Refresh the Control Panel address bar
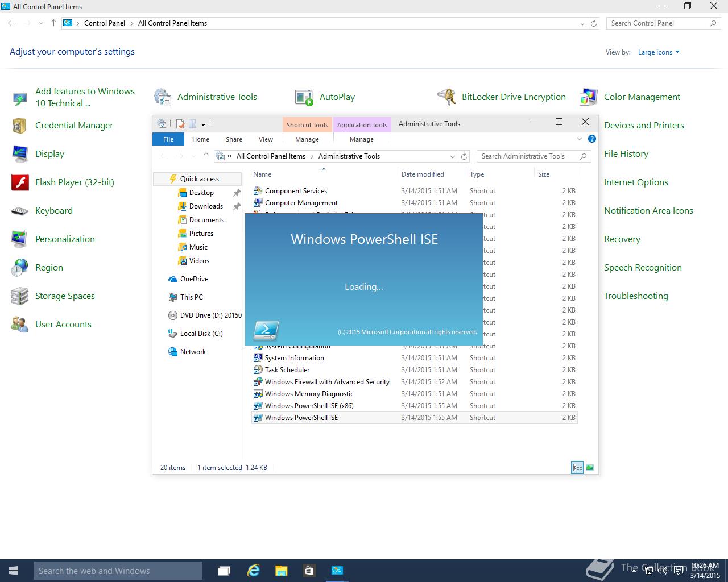Image resolution: width=728 pixels, height=582 pixels. point(594,23)
